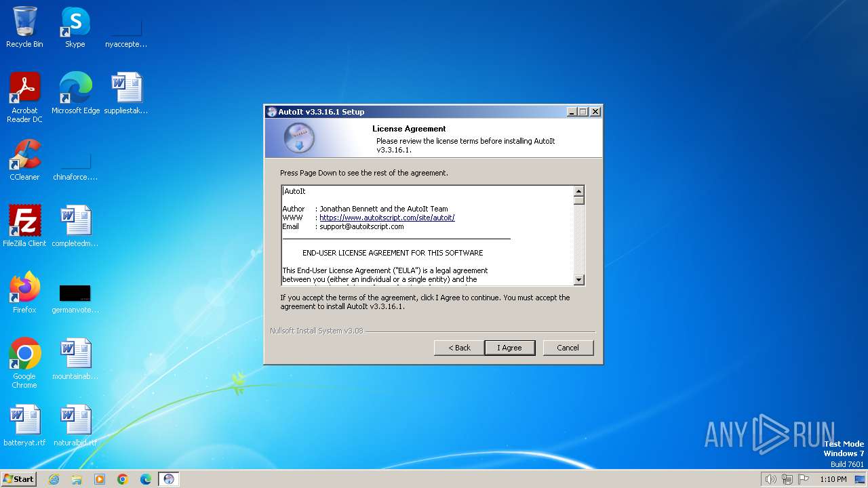Open the Windows Start menu
868x488 pixels.
18,479
